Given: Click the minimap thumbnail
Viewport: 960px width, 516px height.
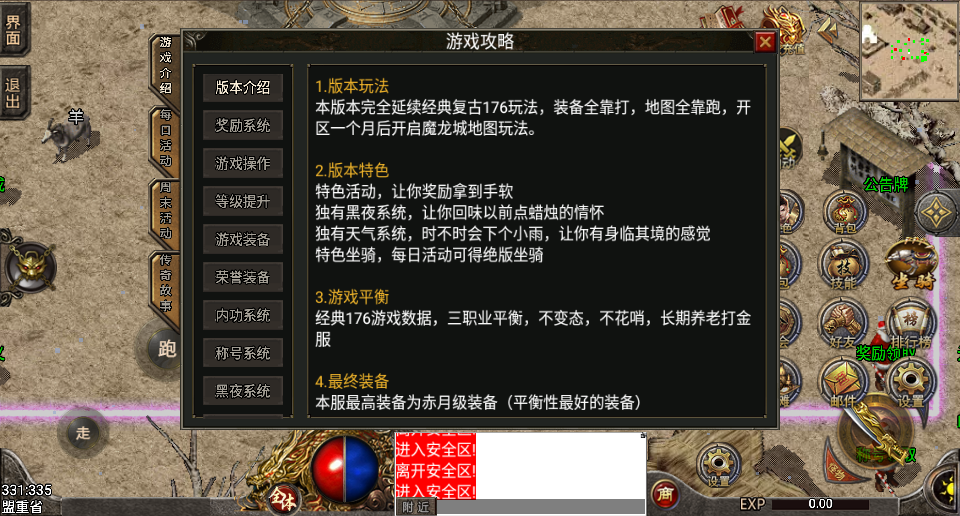Looking at the screenshot, I should pyautogui.click(x=909, y=51).
